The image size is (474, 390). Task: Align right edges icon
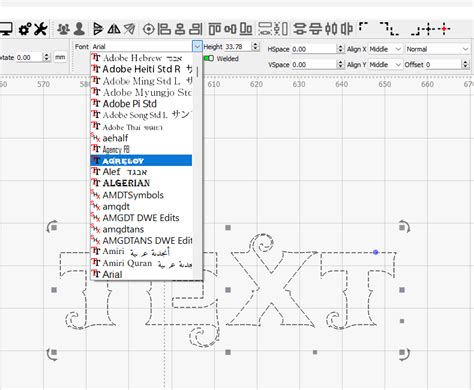196,29
